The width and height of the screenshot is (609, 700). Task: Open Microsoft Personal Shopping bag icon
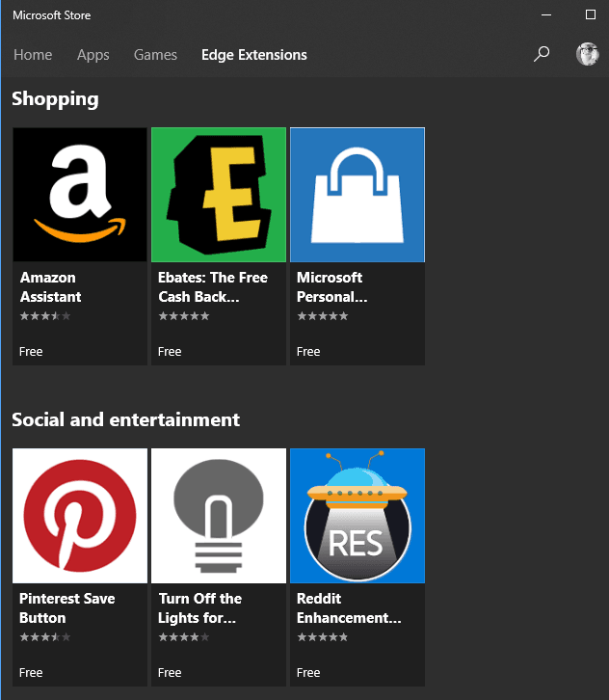click(357, 195)
